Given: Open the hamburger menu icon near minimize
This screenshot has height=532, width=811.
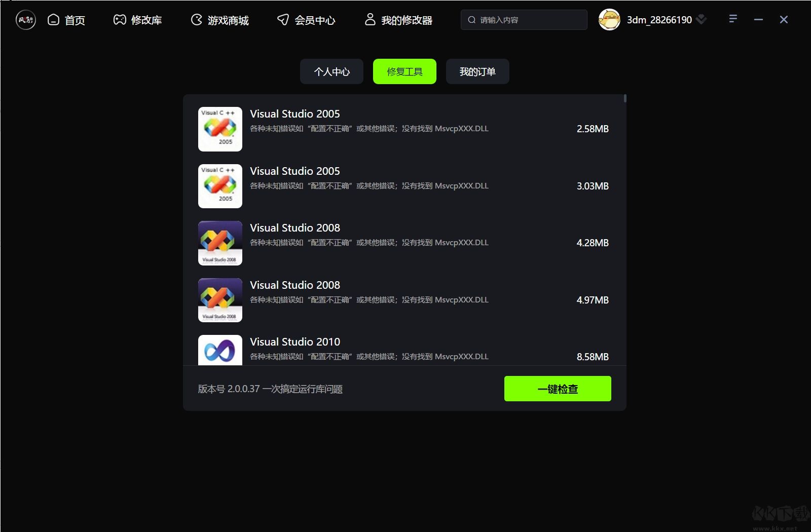Looking at the screenshot, I should point(733,19).
